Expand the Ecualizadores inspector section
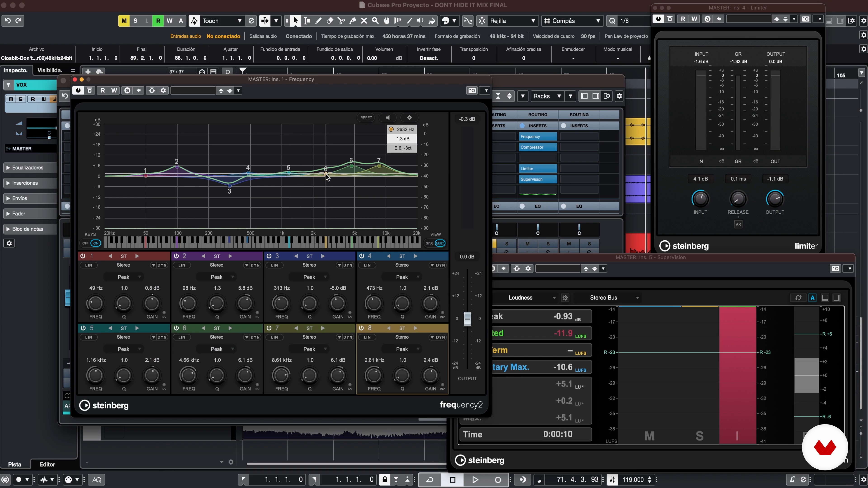The image size is (868, 488). click(x=30, y=167)
